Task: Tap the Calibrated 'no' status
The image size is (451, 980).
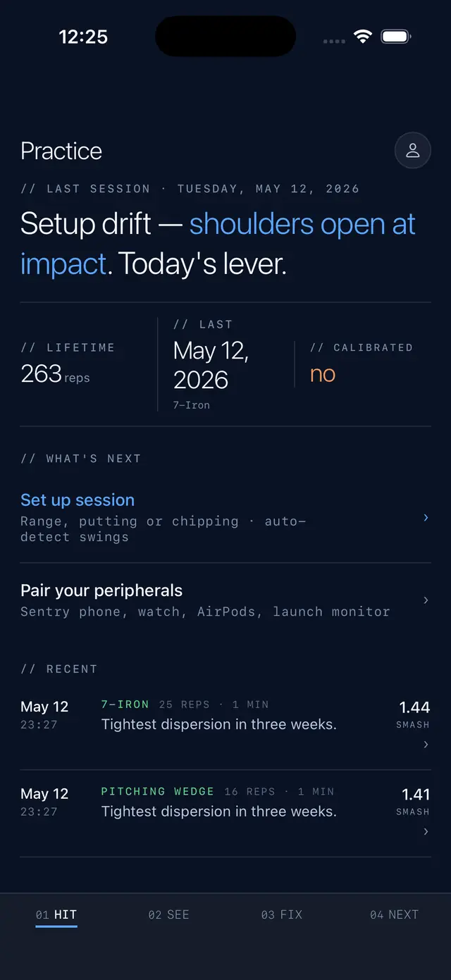Action: tap(323, 374)
